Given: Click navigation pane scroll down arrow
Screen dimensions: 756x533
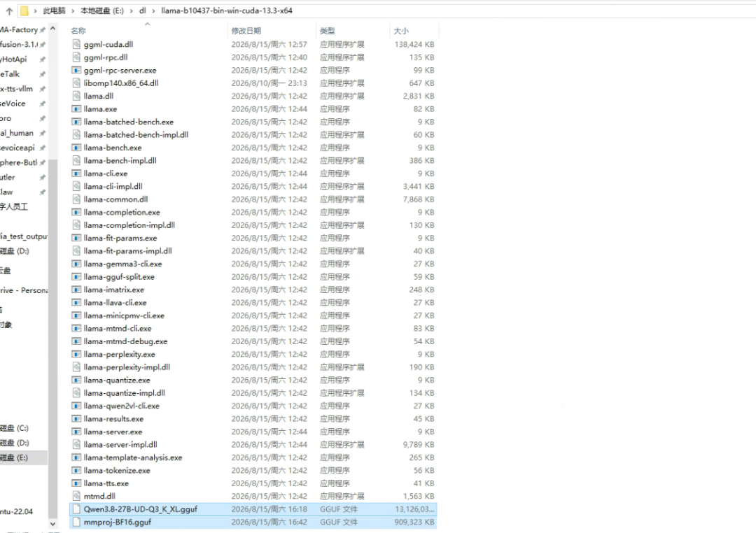Looking at the screenshot, I should 52,524.
